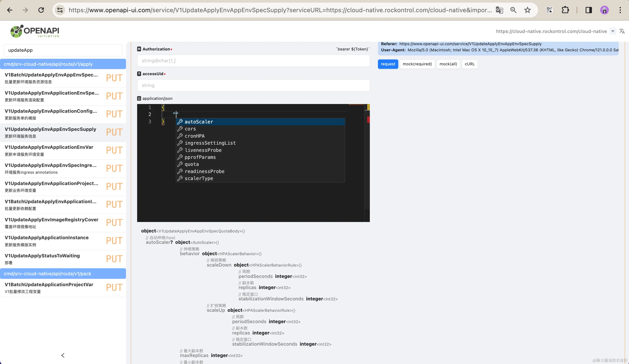
Task: Open the zoom magnifier icon in address bar
Action: click(x=514, y=10)
